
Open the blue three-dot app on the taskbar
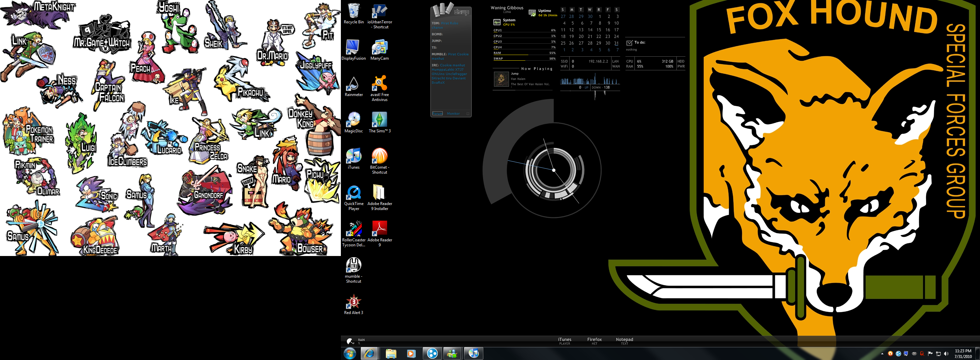[x=432, y=354]
